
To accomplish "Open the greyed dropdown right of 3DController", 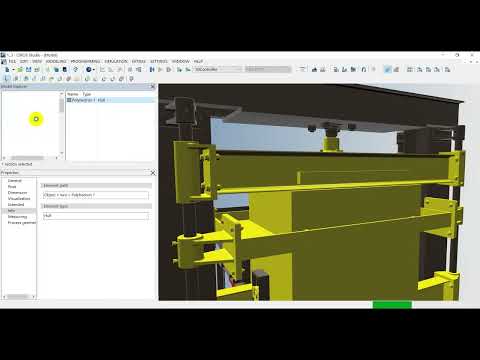I will 268,69.
